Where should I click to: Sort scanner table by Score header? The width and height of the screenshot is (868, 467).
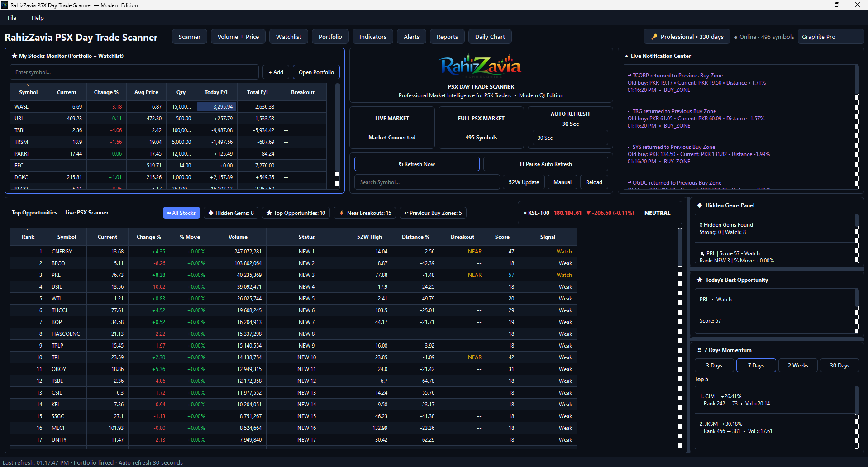502,237
